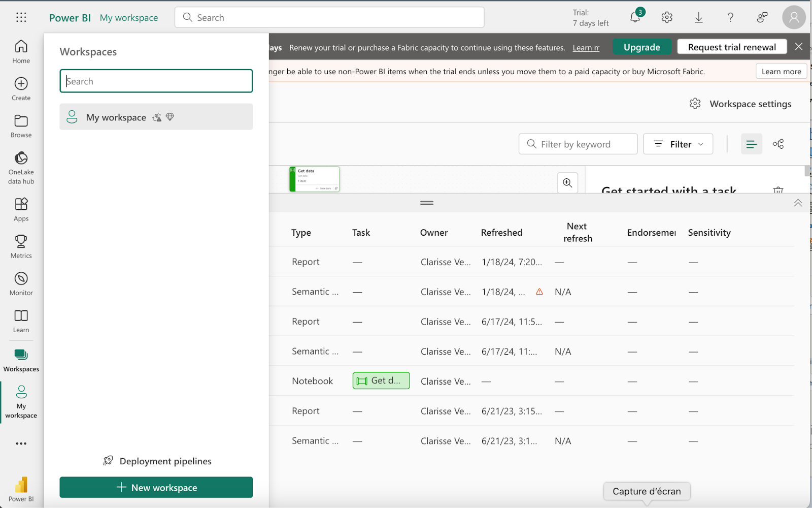Open Browse in left navigation

[x=21, y=126]
